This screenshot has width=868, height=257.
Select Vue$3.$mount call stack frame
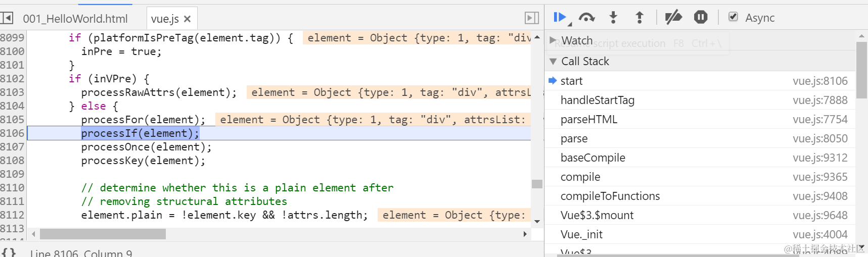click(x=700, y=215)
